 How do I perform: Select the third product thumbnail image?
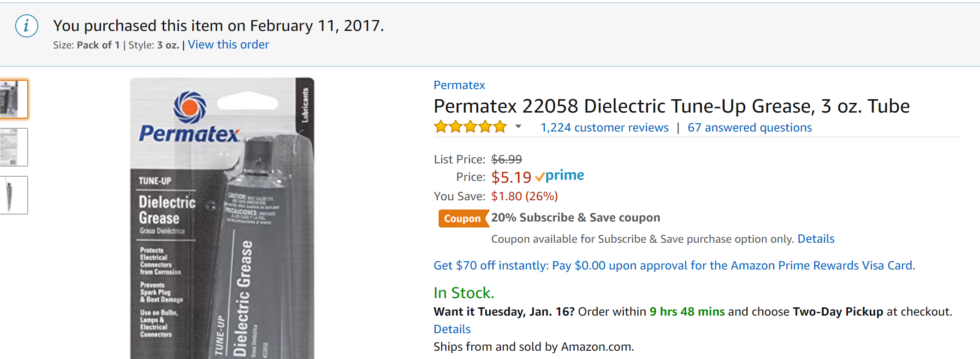(x=13, y=195)
